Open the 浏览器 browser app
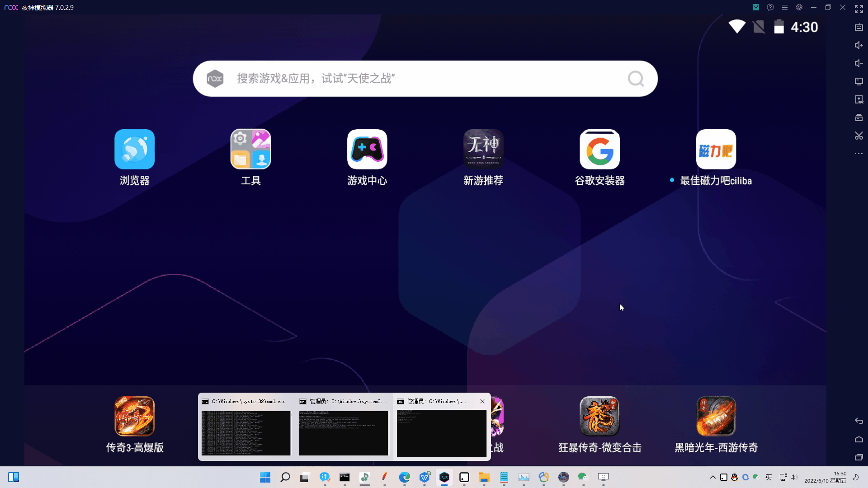The height and width of the screenshot is (488, 868). 134,150
